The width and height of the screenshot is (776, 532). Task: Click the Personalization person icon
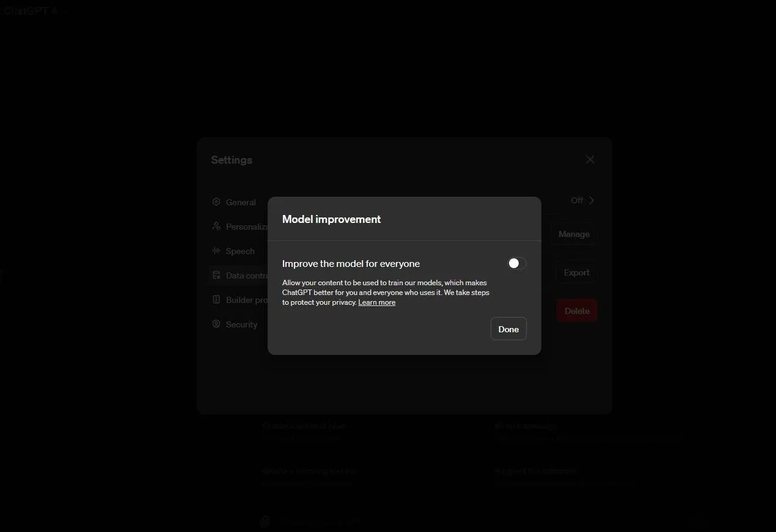(216, 227)
